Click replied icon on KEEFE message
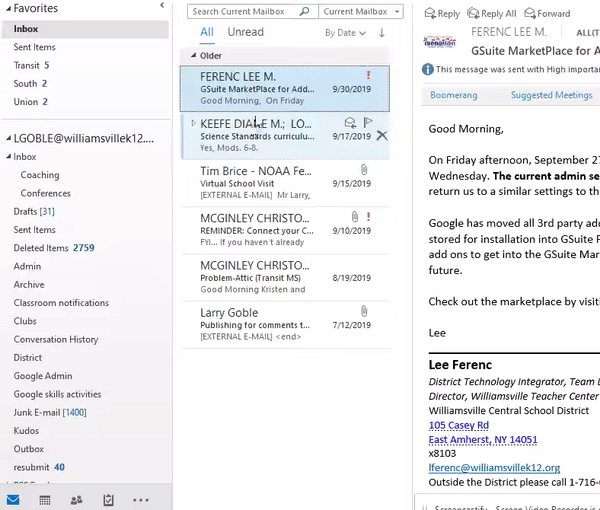The height and width of the screenshot is (510, 600). click(x=350, y=122)
